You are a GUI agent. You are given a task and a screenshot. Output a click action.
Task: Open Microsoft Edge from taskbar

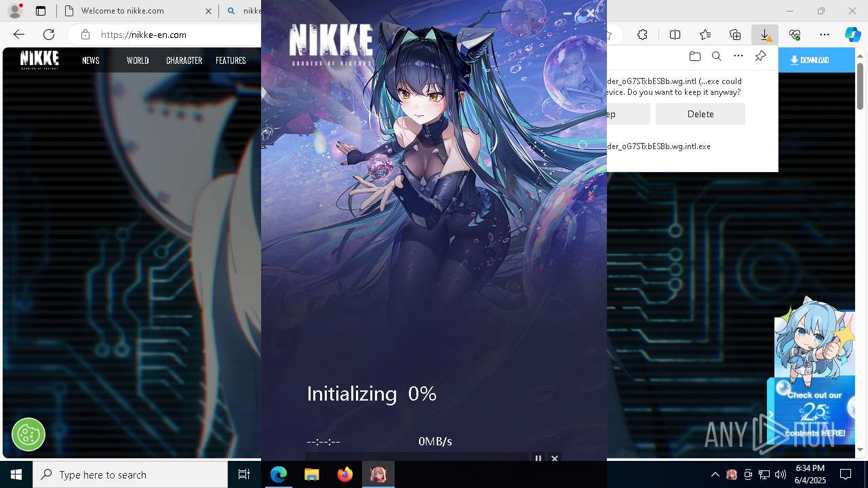[x=279, y=474]
